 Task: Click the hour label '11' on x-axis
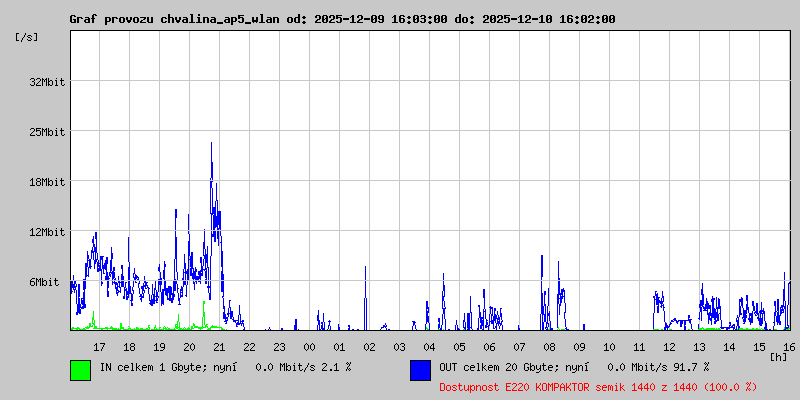639,347
